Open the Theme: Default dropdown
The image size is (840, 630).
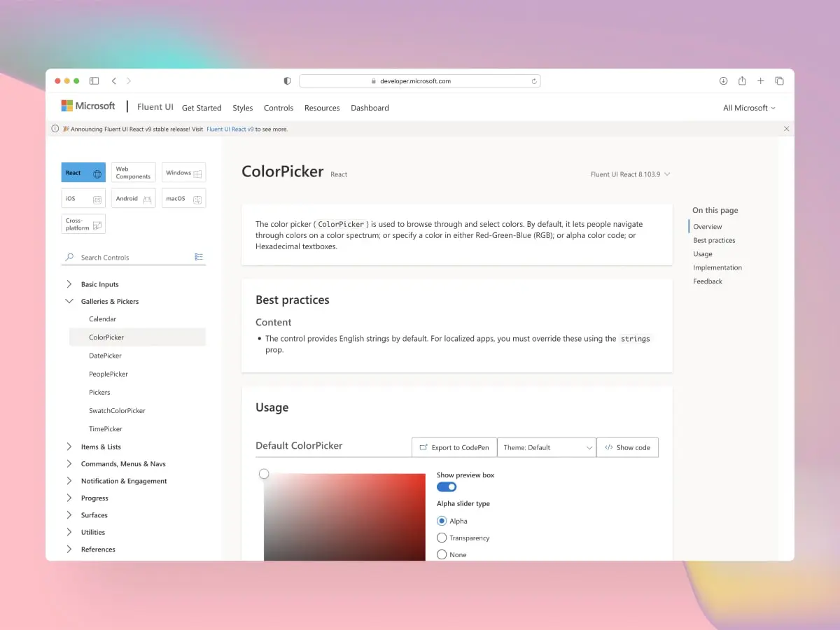pos(546,447)
